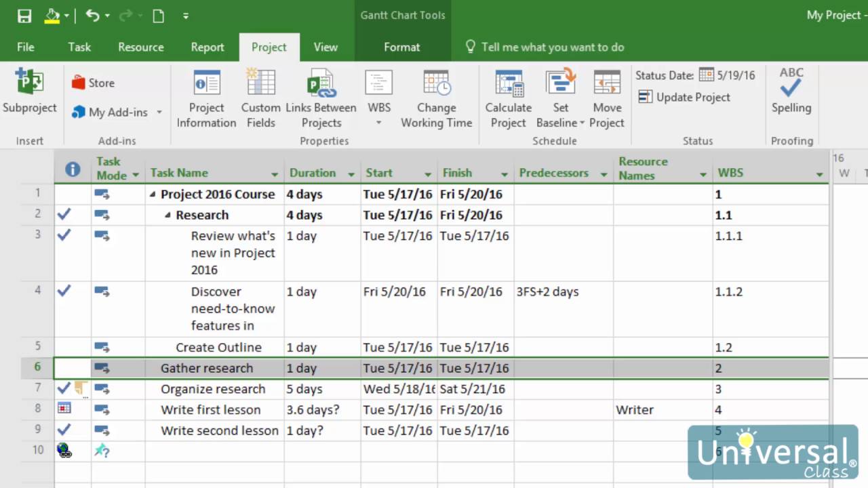
Task: Open Project Information dialog
Action: tap(206, 83)
